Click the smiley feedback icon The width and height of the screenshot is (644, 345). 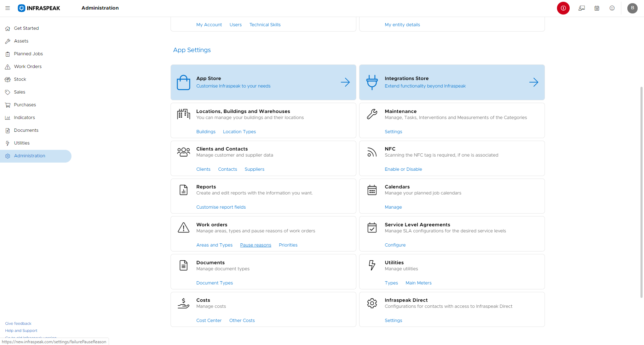612,8
